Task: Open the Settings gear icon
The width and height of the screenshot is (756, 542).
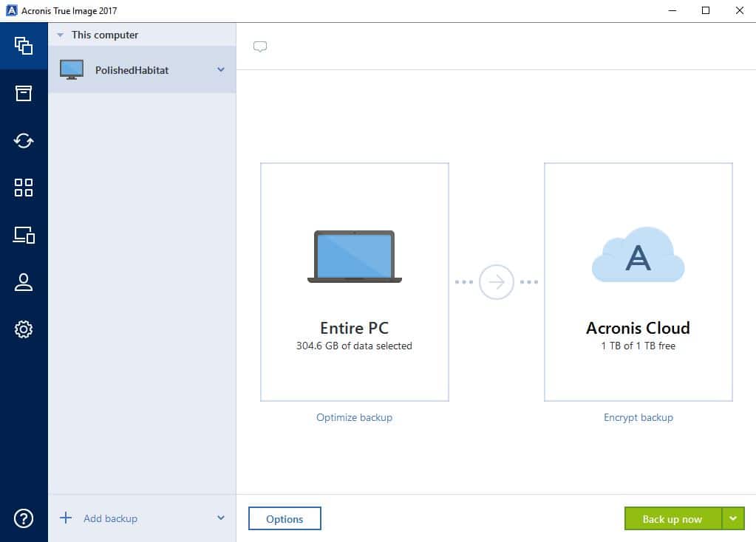Action: point(24,329)
